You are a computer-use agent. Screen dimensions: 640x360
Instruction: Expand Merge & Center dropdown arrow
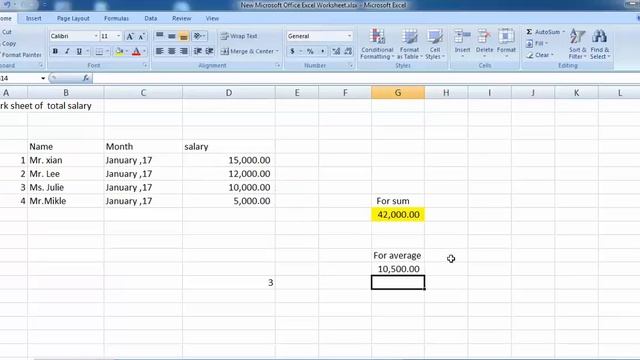277,51
